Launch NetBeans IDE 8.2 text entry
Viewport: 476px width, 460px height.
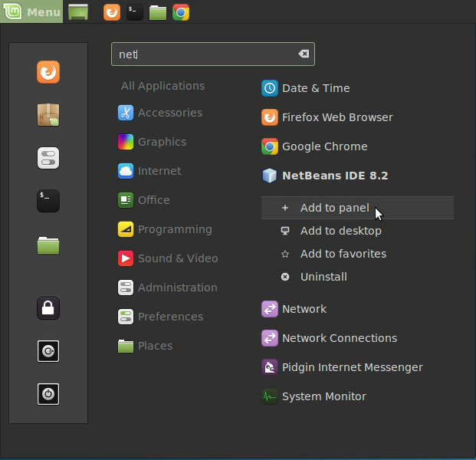click(335, 176)
